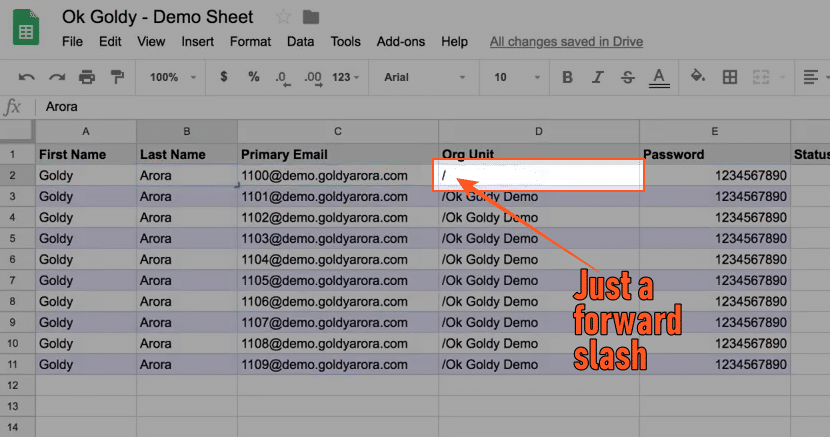Click the Primary Email header cell
The width and height of the screenshot is (830, 437).
(x=338, y=154)
